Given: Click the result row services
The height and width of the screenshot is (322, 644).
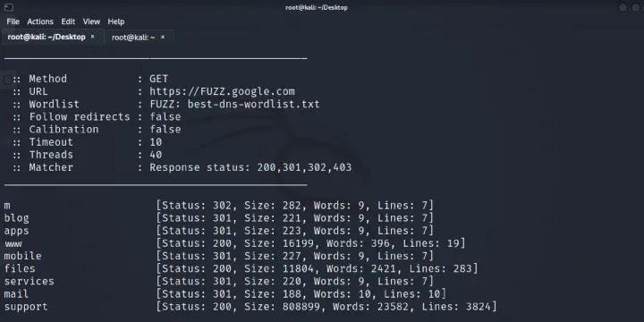Looking at the screenshot, I should point(218,282).
